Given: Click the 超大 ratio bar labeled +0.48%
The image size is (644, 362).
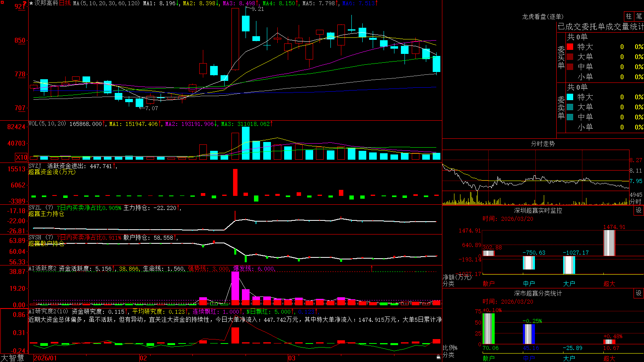Looking at the screenshot, I should tap(609, 342).
